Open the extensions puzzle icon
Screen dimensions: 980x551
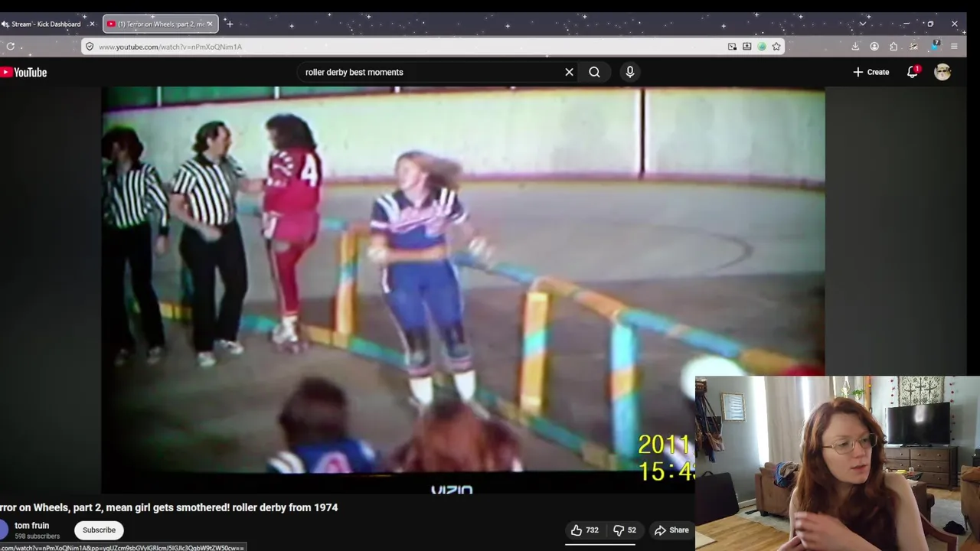[x=893, y=46]
